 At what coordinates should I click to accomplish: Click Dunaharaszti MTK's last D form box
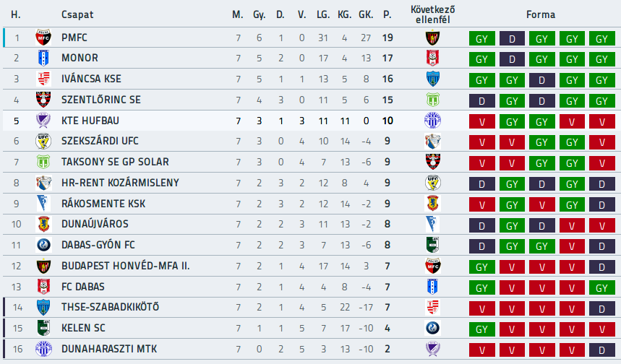pos(601,350)
